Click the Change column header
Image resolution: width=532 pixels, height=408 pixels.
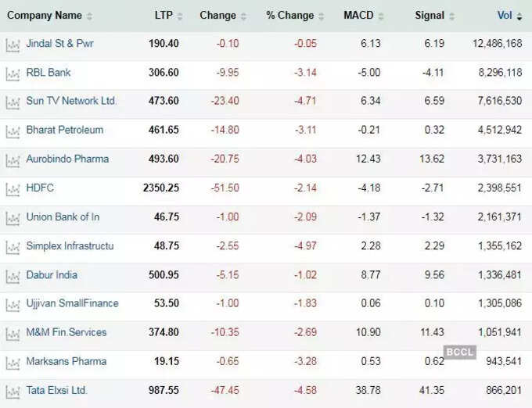point(217,16)
